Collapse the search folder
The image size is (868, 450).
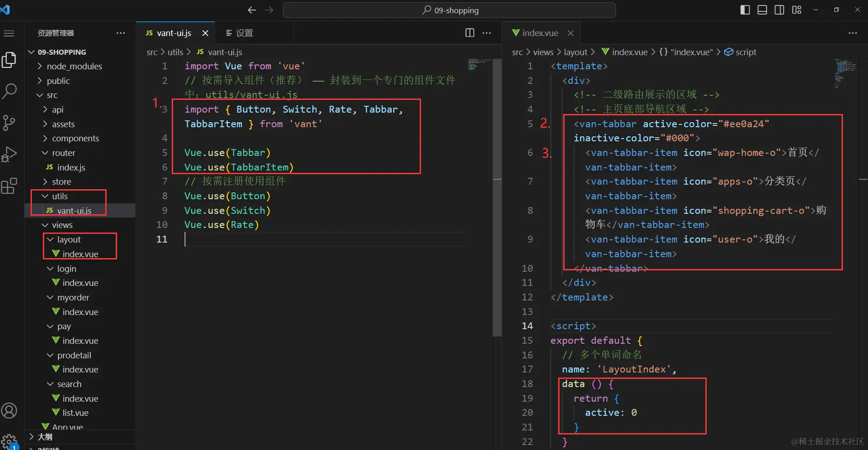pyautogui.click(x=80, y=384)
